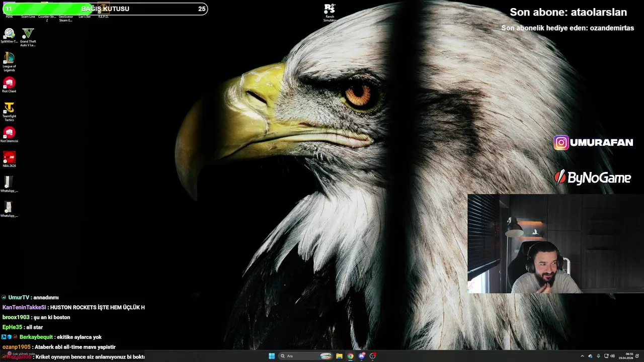
Task: Click the taskbar search box labeled Ara
Action: click(x=306, y=356)
